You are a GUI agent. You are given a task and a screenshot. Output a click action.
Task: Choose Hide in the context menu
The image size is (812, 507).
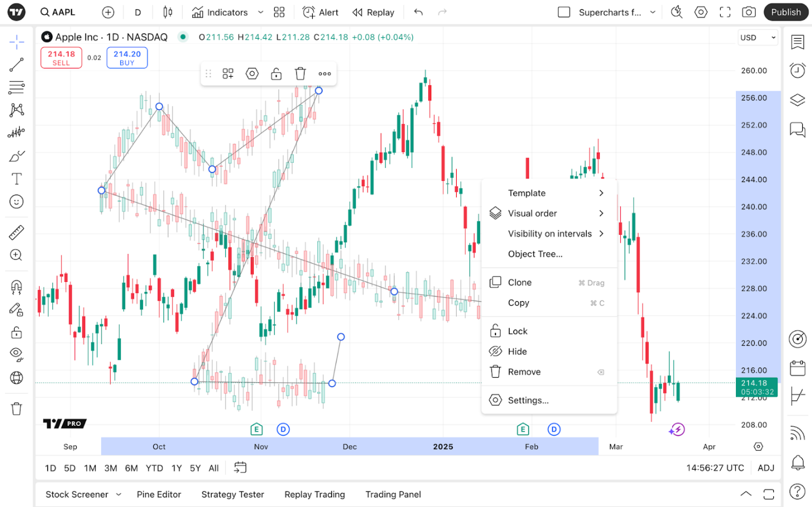549,352
